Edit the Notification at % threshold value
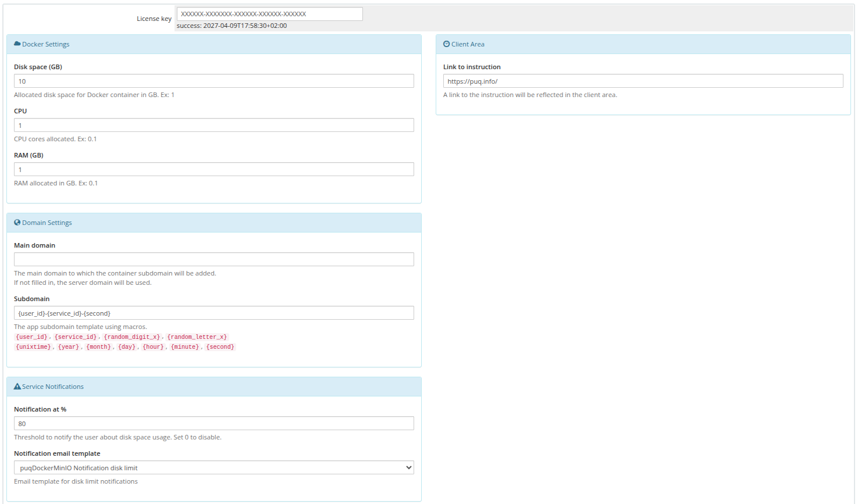This screenshot has width=858, height=504. (x=213, y=423)
